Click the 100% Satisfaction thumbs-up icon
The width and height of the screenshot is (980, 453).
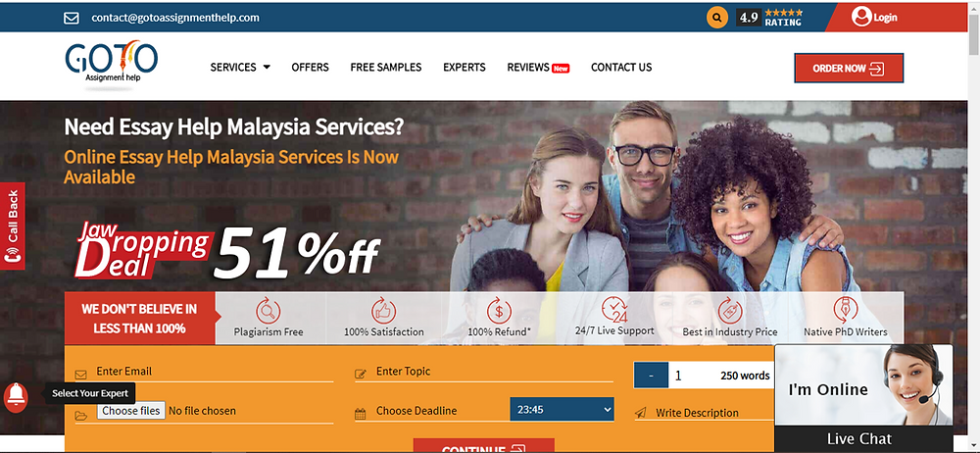pyautogui.click(x=384, y=311)
